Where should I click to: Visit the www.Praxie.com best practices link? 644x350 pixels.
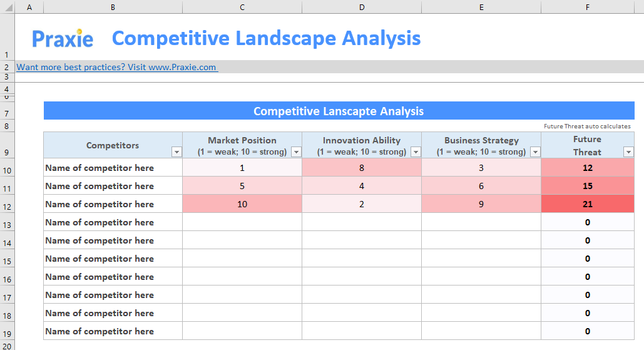(116, 67)
